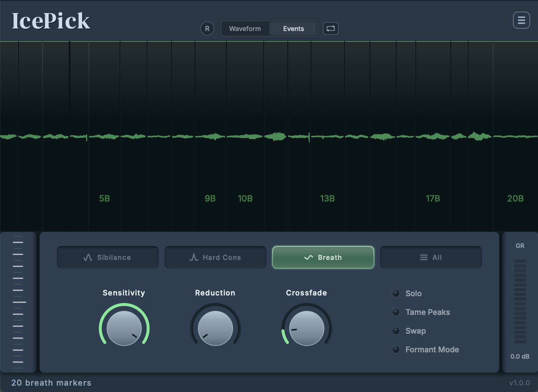This screenshot has width=538, height=392.
Task: Select the Hard Cons mode tab
Action: pos(215,257)
